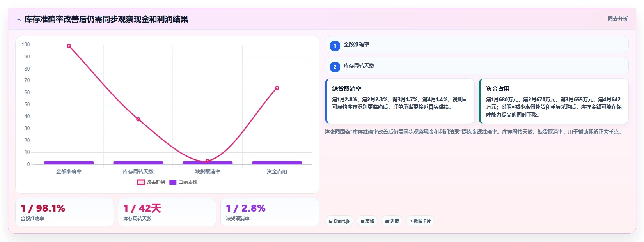Select the 库存周转天数 list row
Image resolution: width=644 pixels, height=242 pixels.
[x=477, y=66]
